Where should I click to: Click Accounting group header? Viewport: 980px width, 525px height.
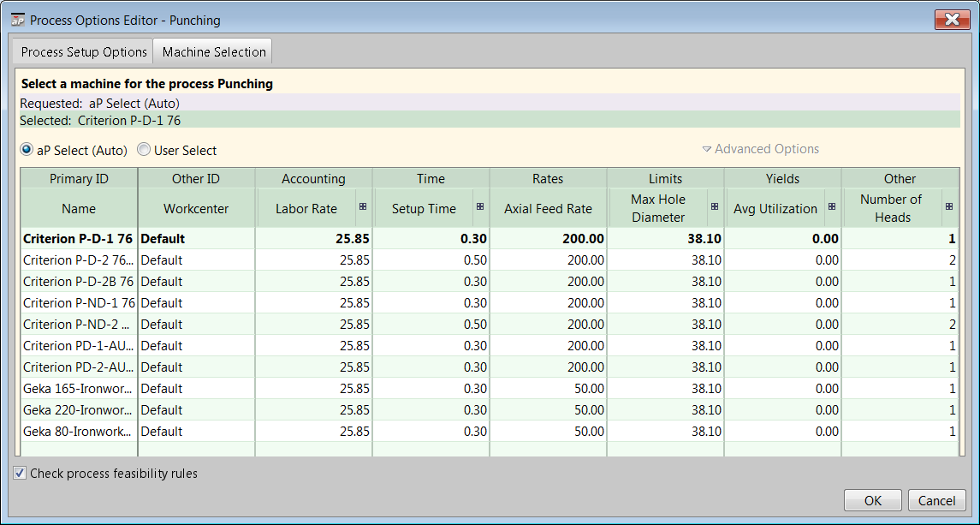[x=313, y=178]
